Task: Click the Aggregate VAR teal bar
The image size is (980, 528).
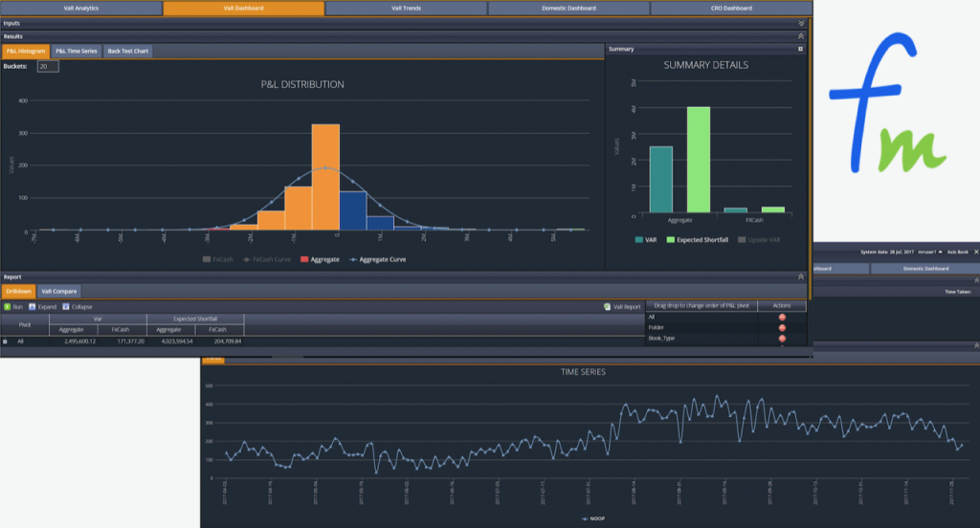Action: (x=661, y=180)
